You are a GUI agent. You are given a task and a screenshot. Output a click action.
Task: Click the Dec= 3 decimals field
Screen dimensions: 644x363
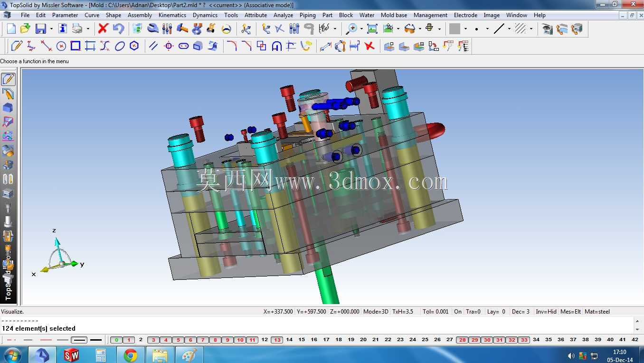[521, 312]
